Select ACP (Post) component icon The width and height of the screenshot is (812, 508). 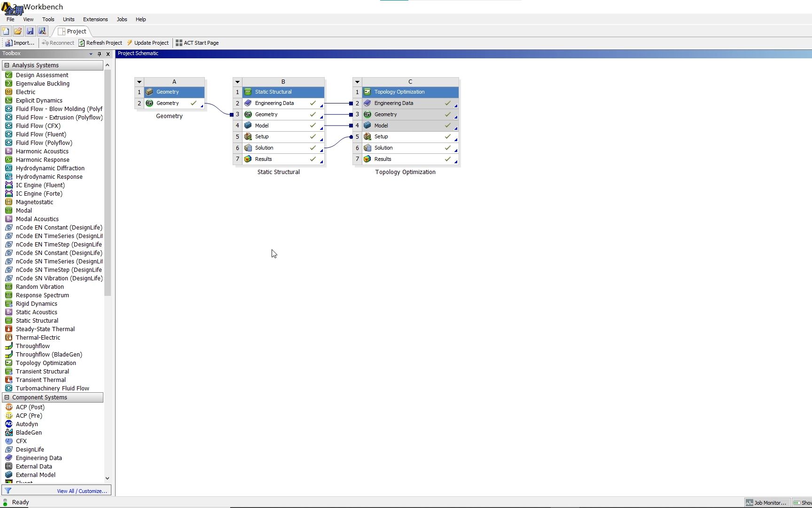coord(8,407)
